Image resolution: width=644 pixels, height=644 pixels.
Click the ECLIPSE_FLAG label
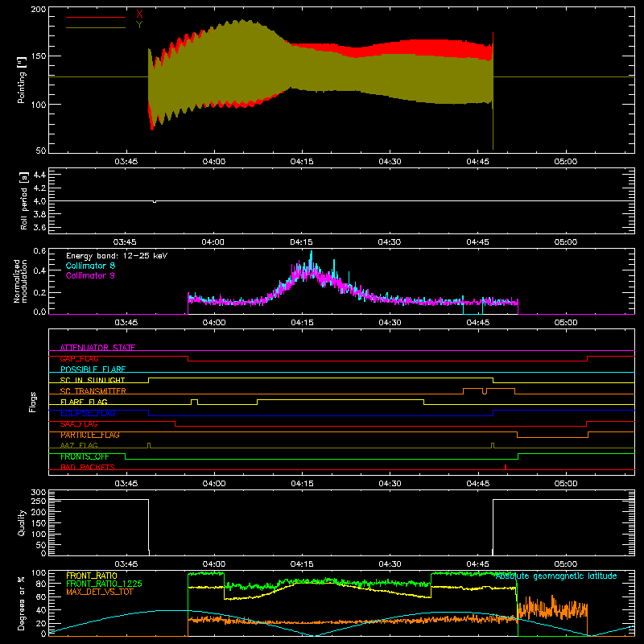tap(88, 413)
